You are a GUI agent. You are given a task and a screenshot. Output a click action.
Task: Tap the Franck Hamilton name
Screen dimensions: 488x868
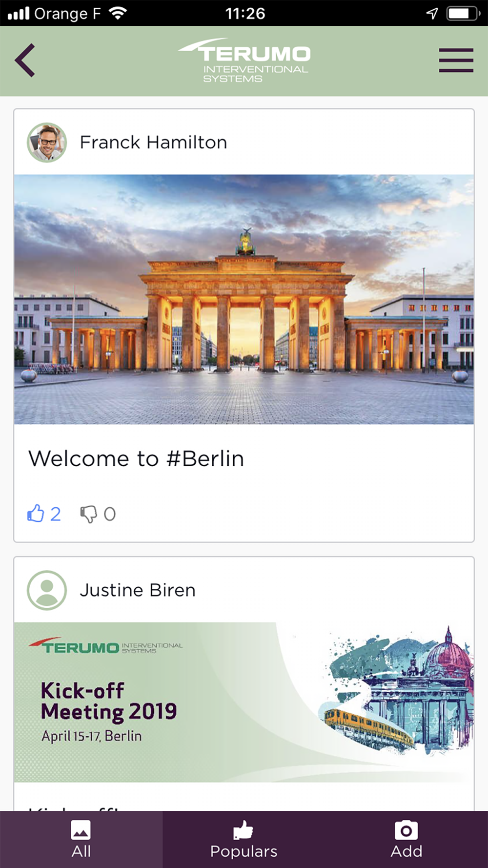[x=153, y=143]
